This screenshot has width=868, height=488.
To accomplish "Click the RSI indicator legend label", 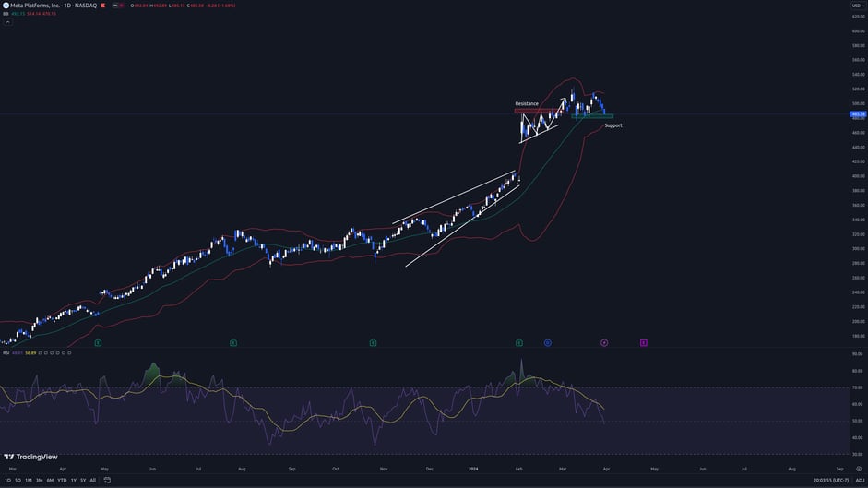I will pyautogui.click(x=6, y=352).
